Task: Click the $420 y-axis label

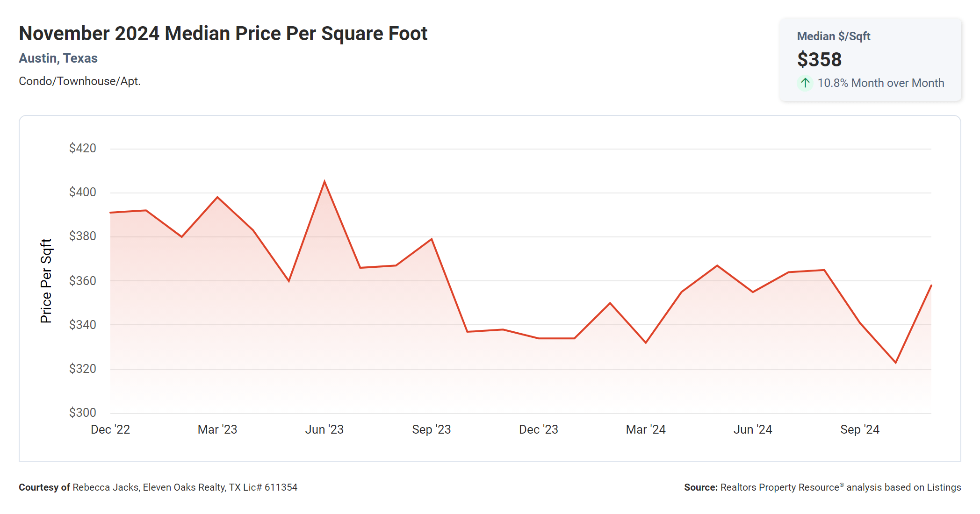Action: coord(83,148)
